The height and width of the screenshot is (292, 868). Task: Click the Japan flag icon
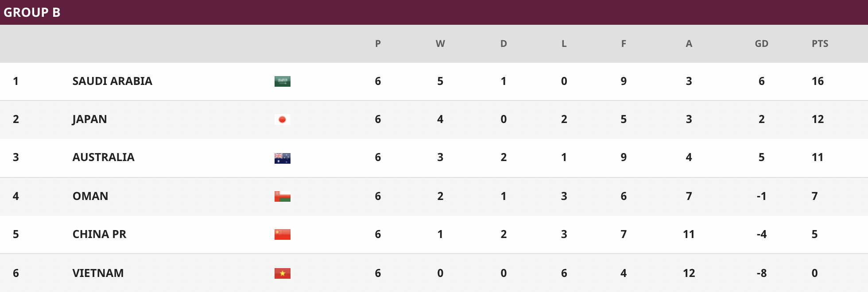coord(282,119)
